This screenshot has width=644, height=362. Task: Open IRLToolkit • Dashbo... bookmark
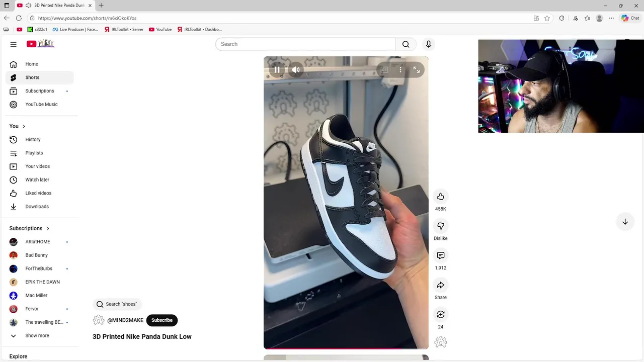(200, 30)
